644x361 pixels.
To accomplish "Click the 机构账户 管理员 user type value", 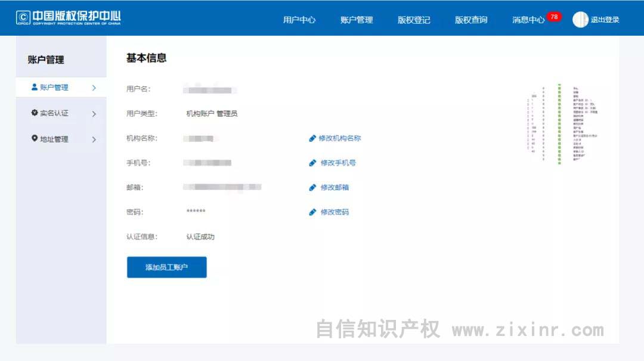I will [212, 114].
